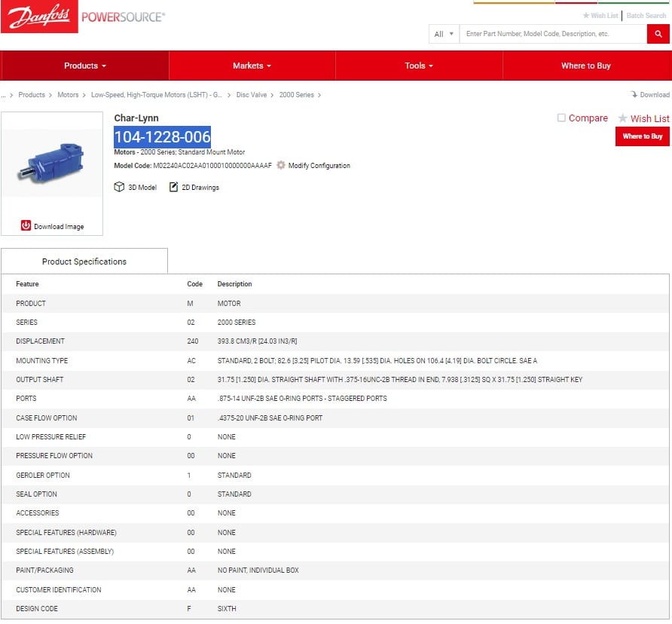672x624 pixels.
Task: Click the SEAL OPTION row label
Action: point(36,494)
